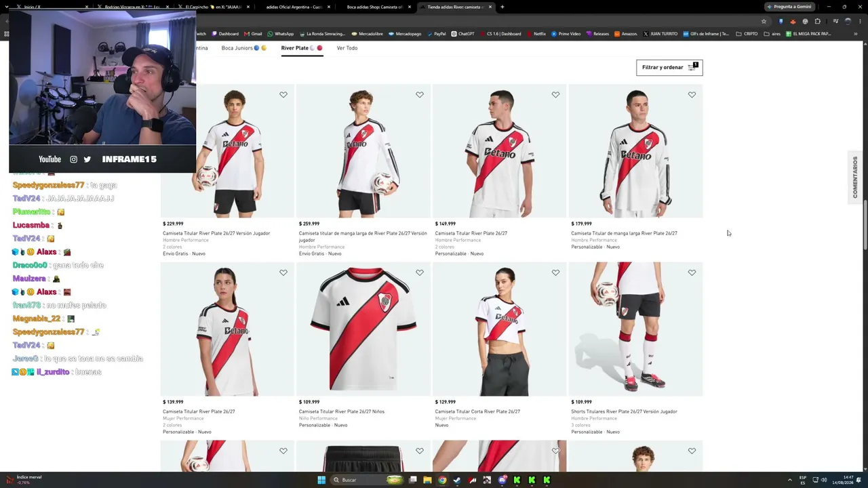Open the Mercadopago bookmark
The width and height of the screenshot is (868, 488).
click(404, 34)
